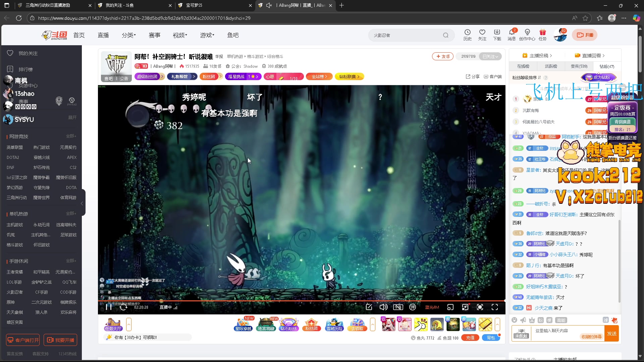This screenshot has width=644, height=362.
Task: Toggle the 字幕 subtitle button in player
Action: tap(398, 307)
